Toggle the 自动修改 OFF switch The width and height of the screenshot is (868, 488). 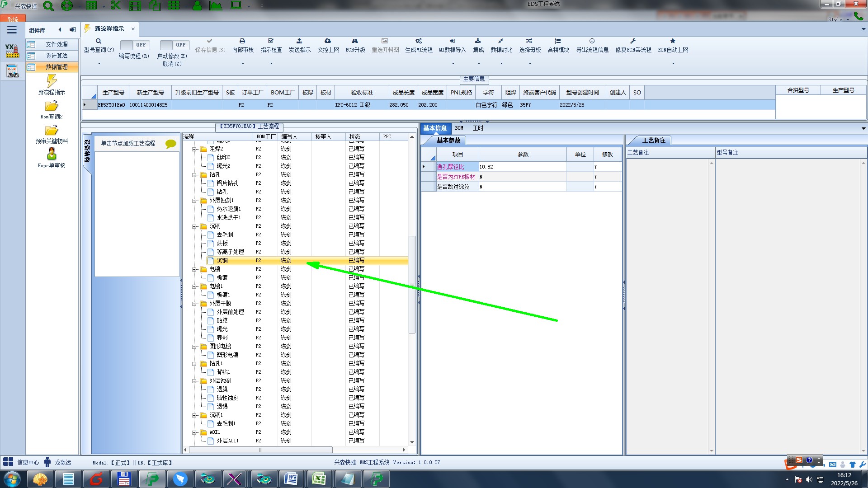[x=174, y=45]
